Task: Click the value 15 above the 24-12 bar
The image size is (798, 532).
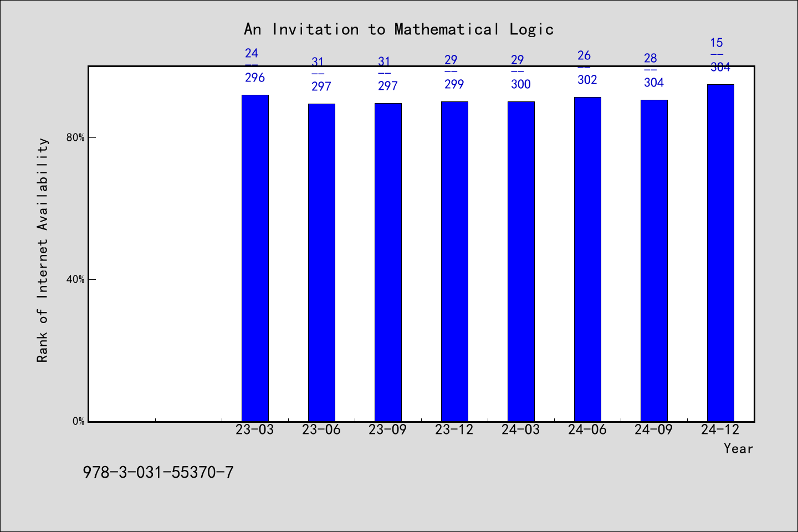Action: pos(717,43)
